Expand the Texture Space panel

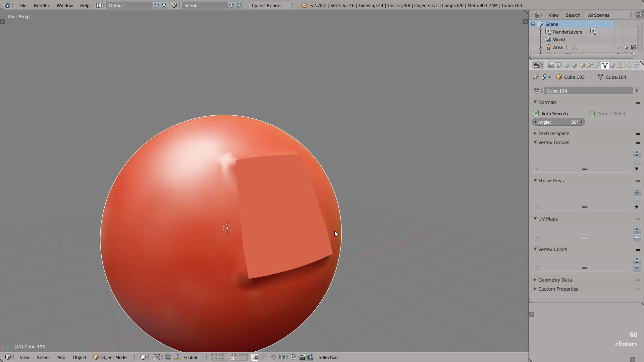(x=553, y=133)
